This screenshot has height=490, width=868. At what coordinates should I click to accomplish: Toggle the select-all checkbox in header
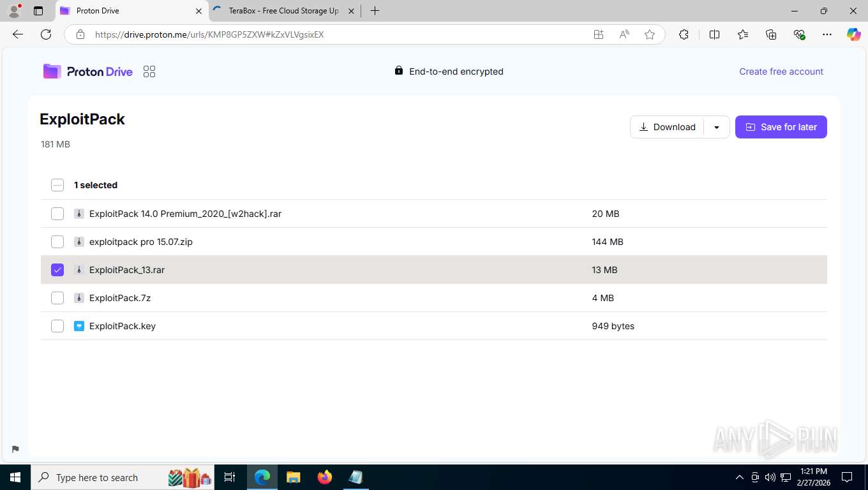(57, 185)
